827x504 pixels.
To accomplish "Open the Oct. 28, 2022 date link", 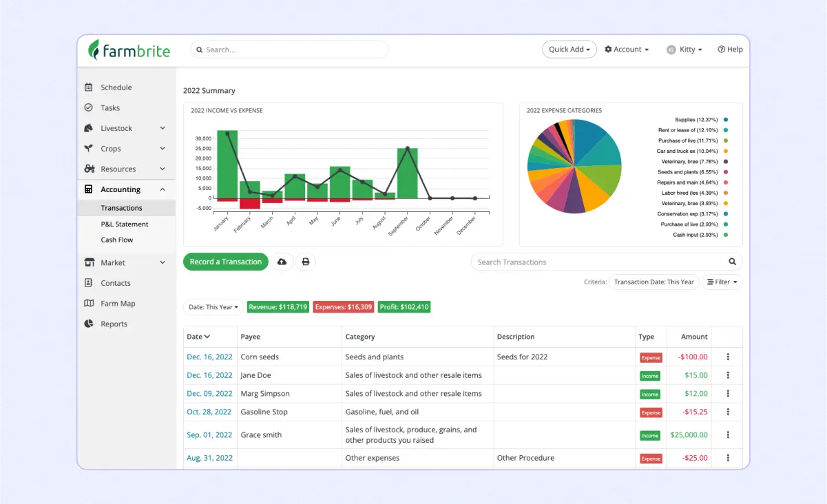I will [x=209, y=412].
